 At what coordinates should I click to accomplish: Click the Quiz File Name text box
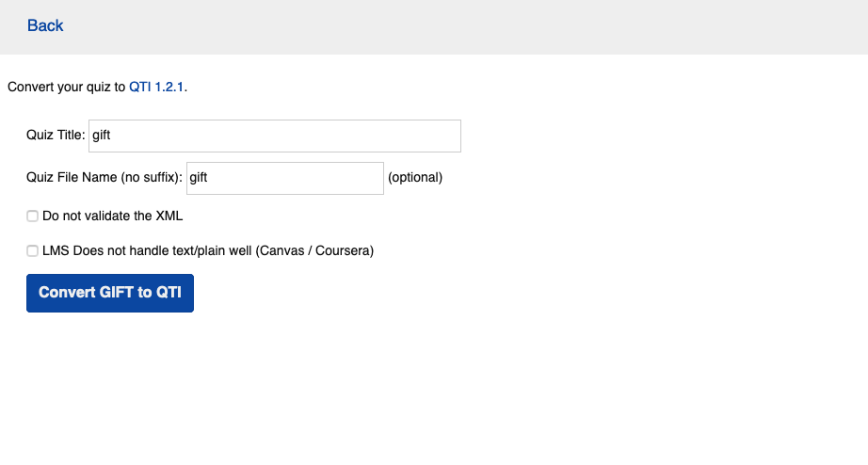click(284, 177)
